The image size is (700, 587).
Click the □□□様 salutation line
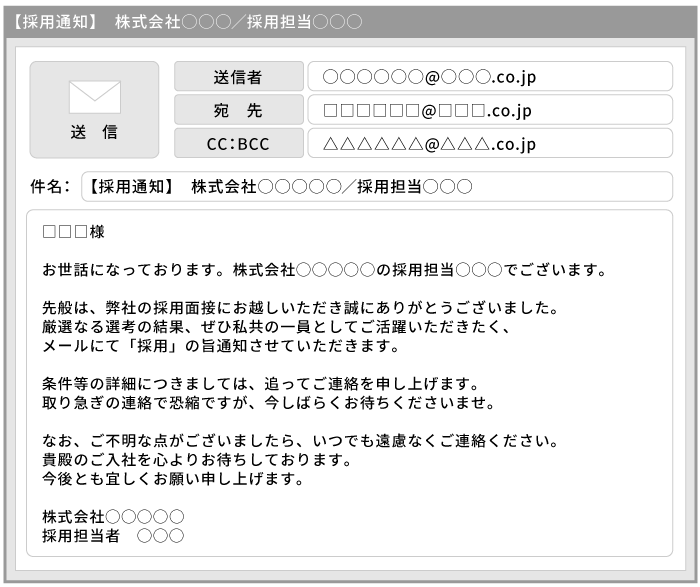pyautogui.click(x=73, y=232)
